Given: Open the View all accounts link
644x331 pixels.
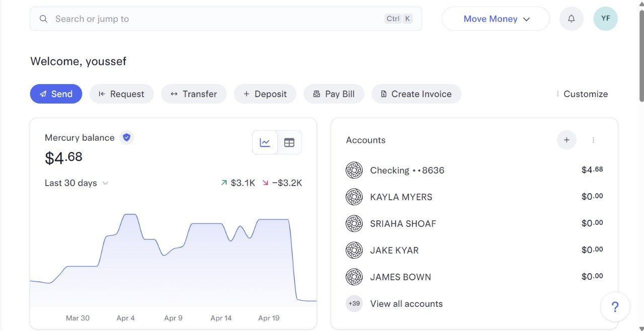Looking at the screenshot, I should tap(406, 304).
